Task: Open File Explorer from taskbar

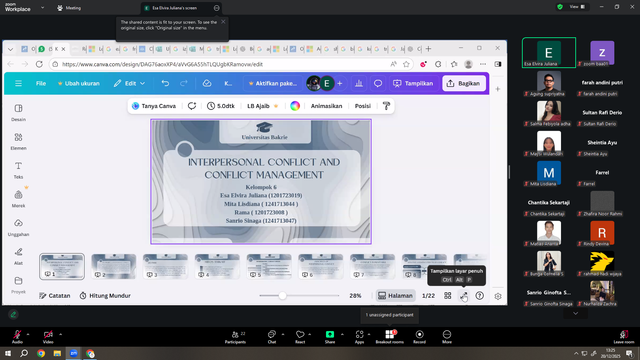Action: pyautogui.click(x=57, y=353)
